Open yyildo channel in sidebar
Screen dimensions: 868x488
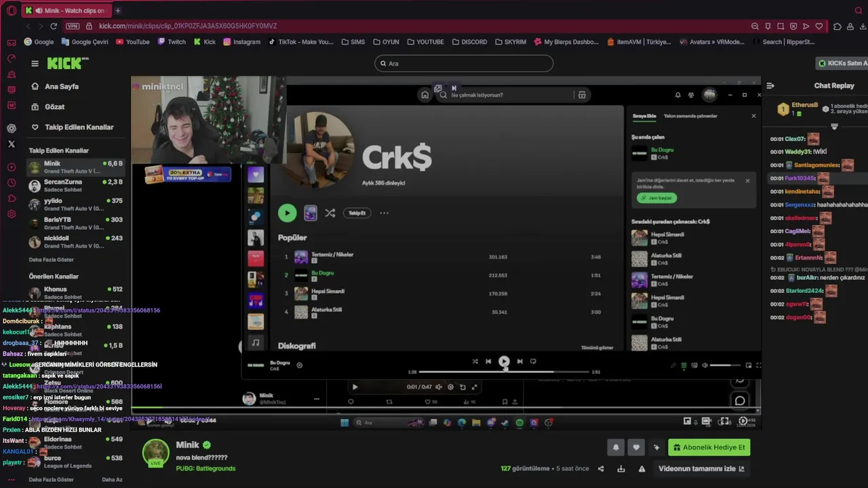pyautogui.click(x=76, y=205)
